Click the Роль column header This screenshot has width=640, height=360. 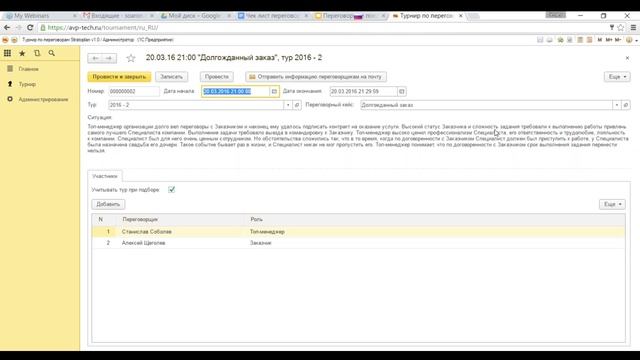pyautogui.click(x=256, y=220)
